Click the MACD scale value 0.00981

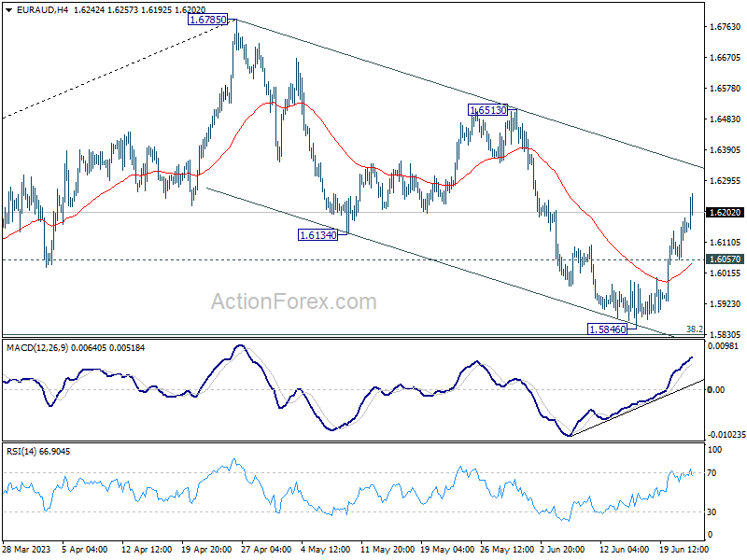723,346
